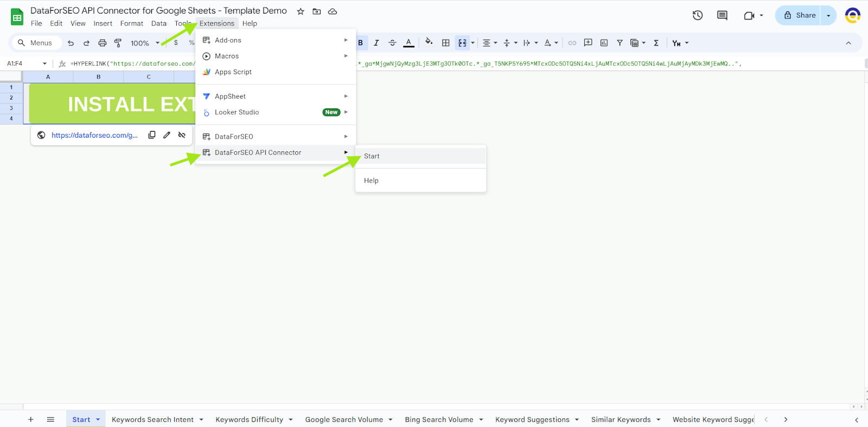Viewport: 868px width, 427px height.
Task: Open the DataForSEO menu entry
Action: click(x=276, y=137)
